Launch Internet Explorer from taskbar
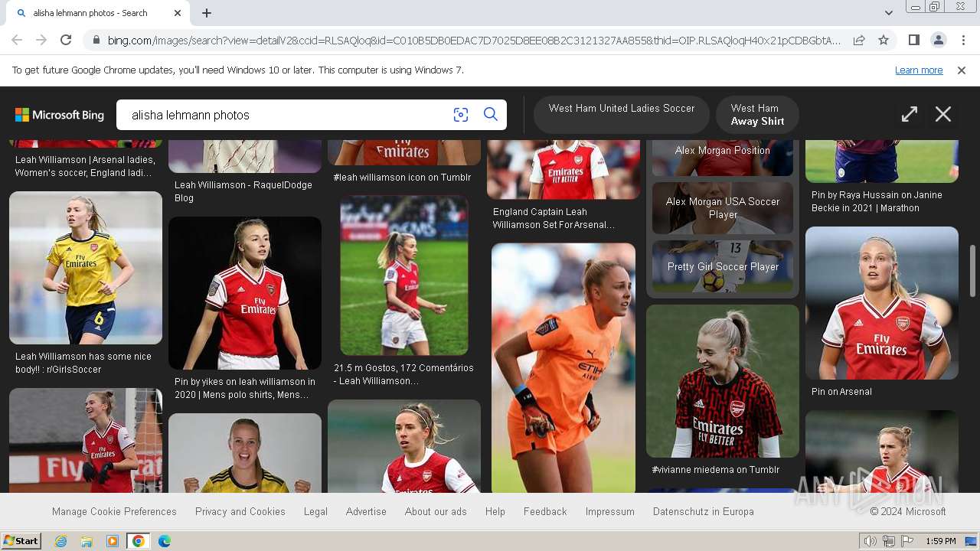 (x=60, y=541)
